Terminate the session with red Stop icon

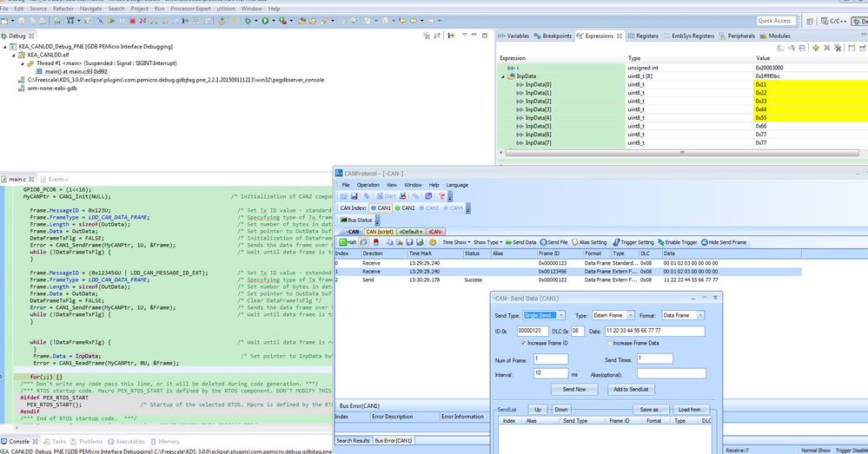(132, 21)
